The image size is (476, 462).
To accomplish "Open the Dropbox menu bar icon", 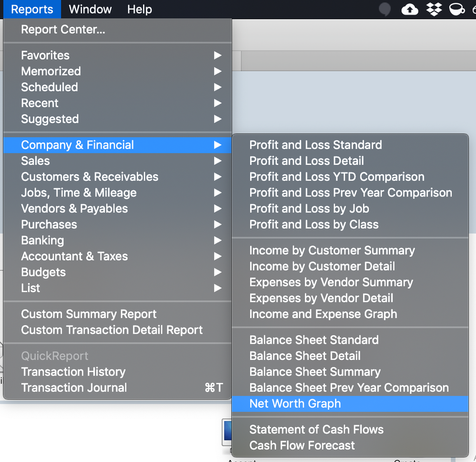I will (x=434, y=10).
